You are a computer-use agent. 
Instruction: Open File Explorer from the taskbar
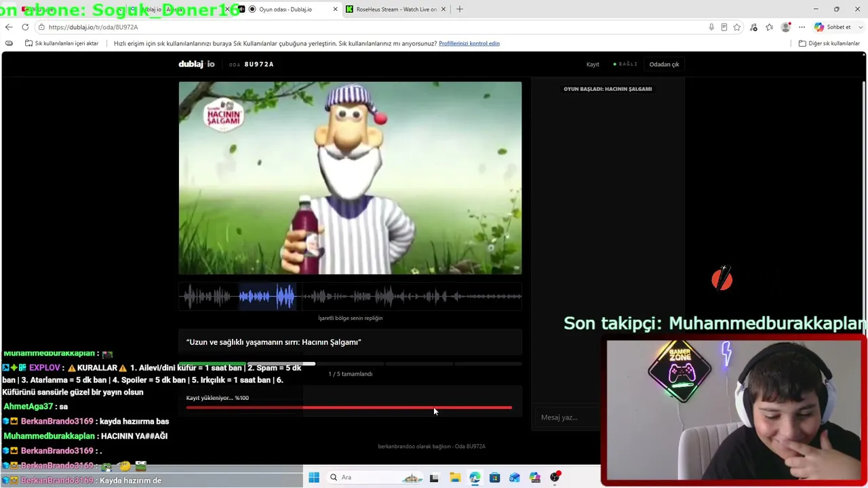(x=454, y=477)
